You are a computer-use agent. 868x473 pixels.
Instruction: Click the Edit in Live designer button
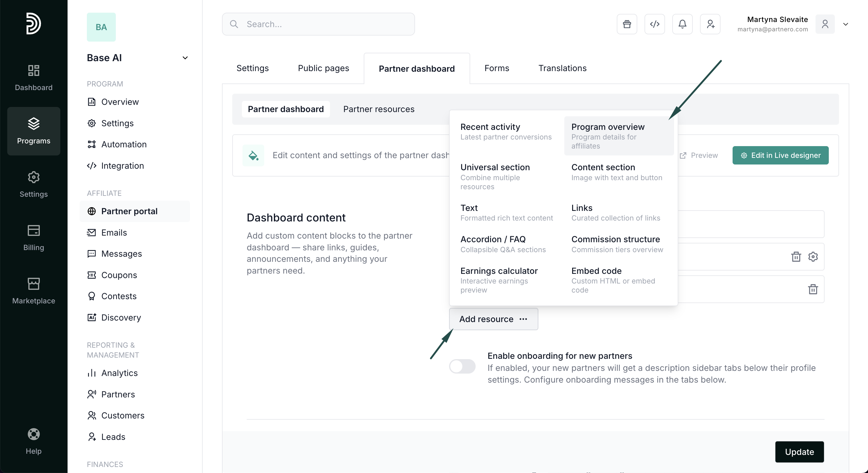781,155
